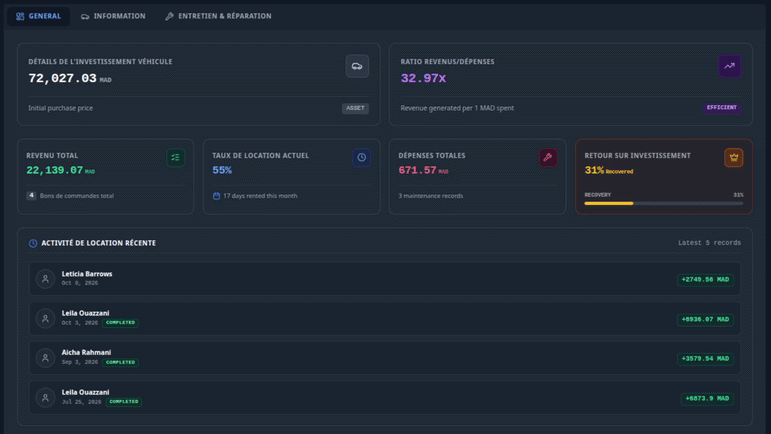
Task: Click the COMPLETED badge on Aicha Rahmani's row
Action: [120, 362]
